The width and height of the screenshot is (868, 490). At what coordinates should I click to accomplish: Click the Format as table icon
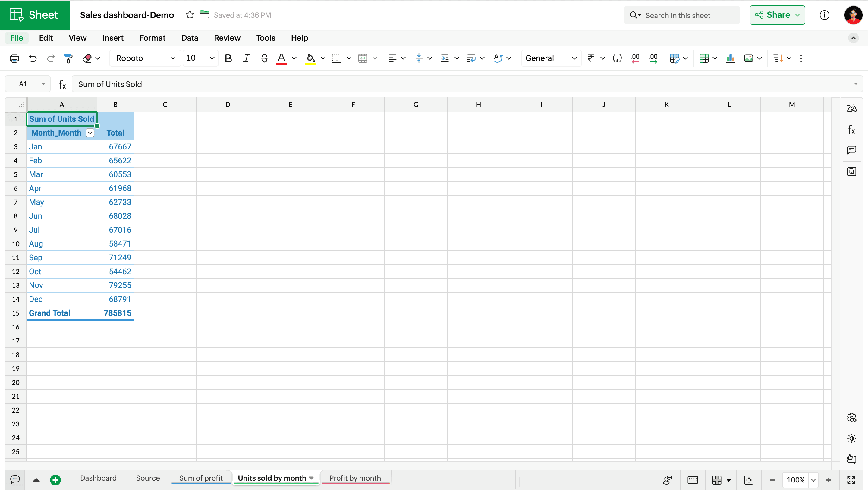[704, 58]
